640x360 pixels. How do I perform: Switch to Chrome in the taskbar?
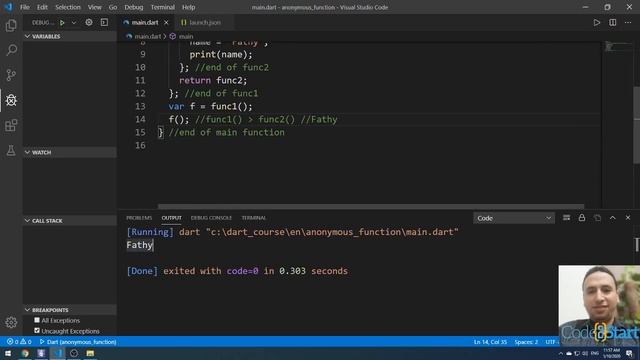(x=25, y=353)
